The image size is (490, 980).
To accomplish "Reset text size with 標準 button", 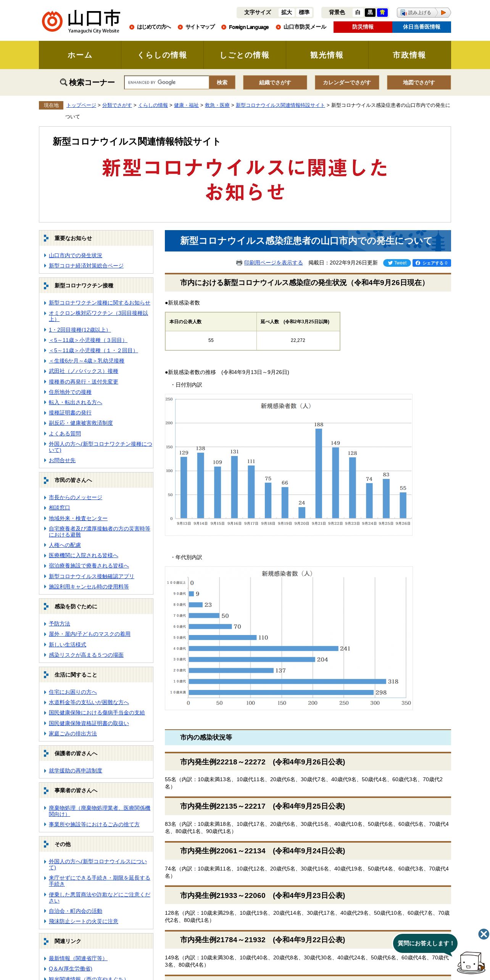I will (x=304, y=13).
